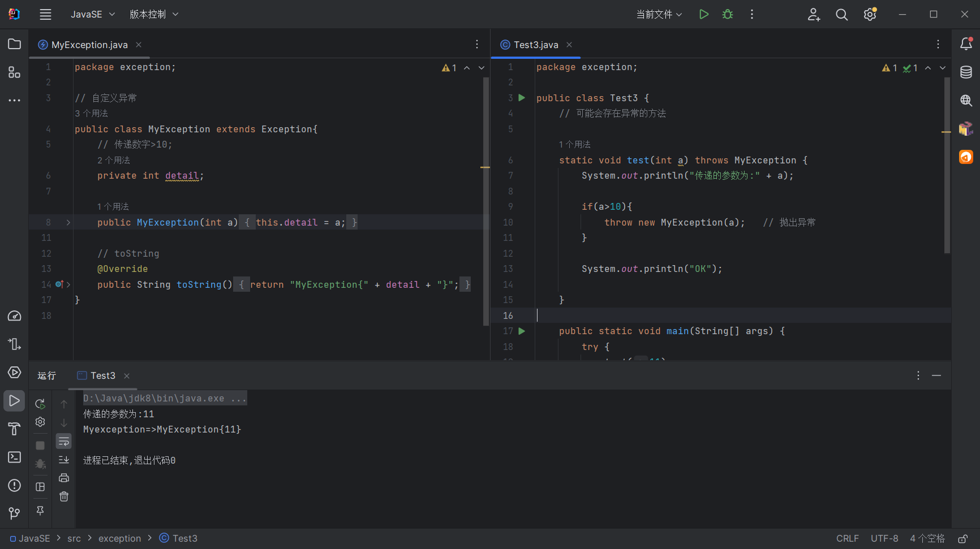
Task: Open the Database tool window
Action: tap(966, 72)
